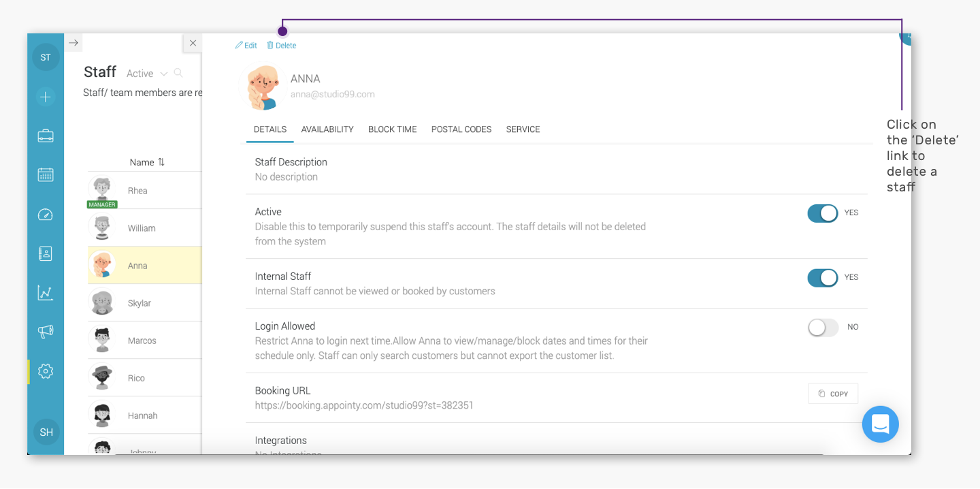The height and width of the screenshot is (489, 980).
Task: Click Anna's profile avatar in detail panel
Action: pyautogui.click(x=263, y=87)
